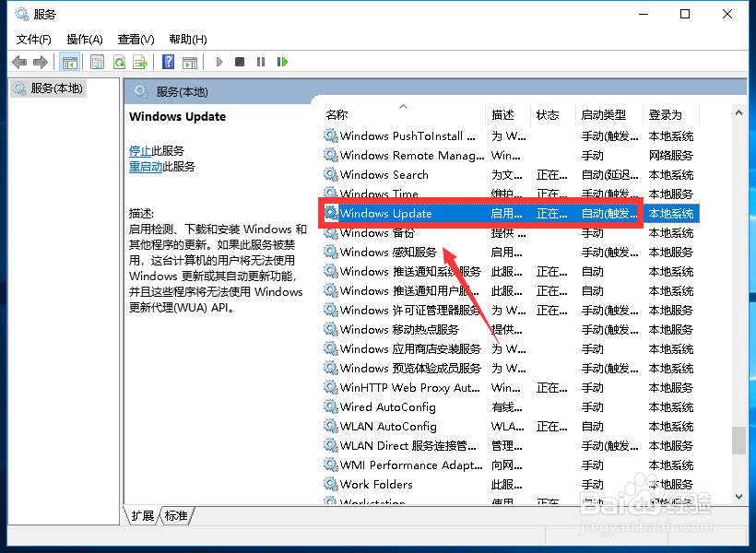Select 服务(本地) in the left tree

pyautogui.click(x=48, y=88)
